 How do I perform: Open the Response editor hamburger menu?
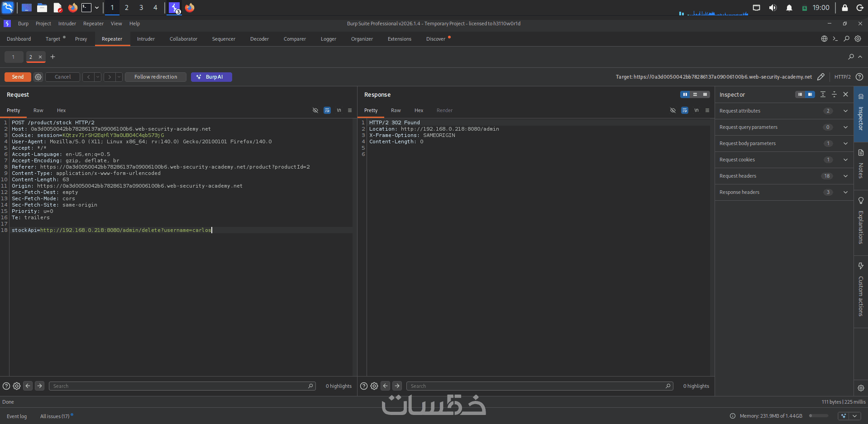coord(707,110)
